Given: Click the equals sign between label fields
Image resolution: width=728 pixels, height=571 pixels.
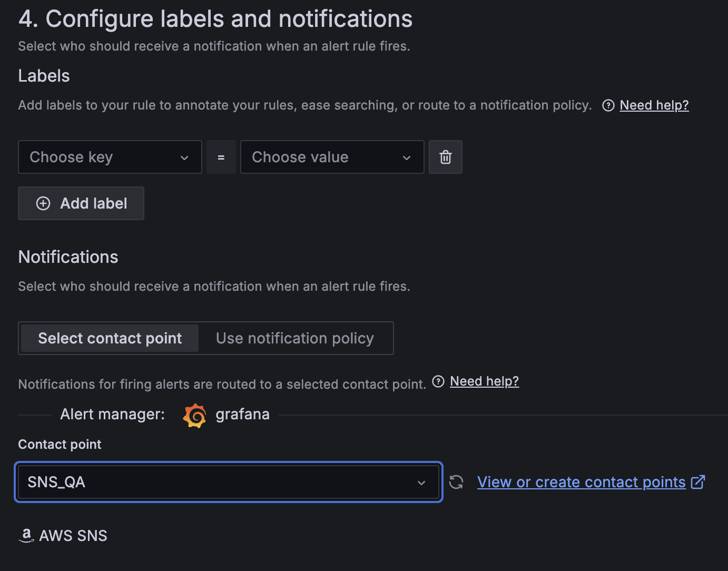Looking at the screenshot, I should pos(221,157).
